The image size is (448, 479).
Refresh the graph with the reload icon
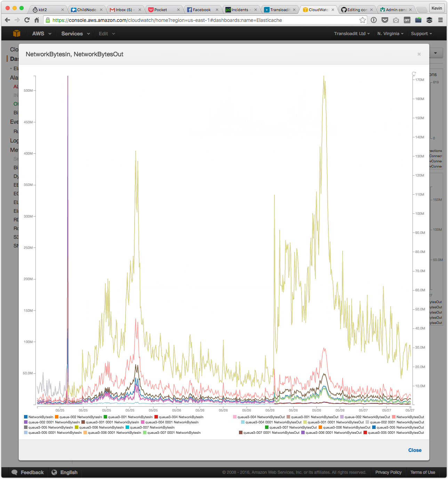pyautogui.click(x=414, y=74)
